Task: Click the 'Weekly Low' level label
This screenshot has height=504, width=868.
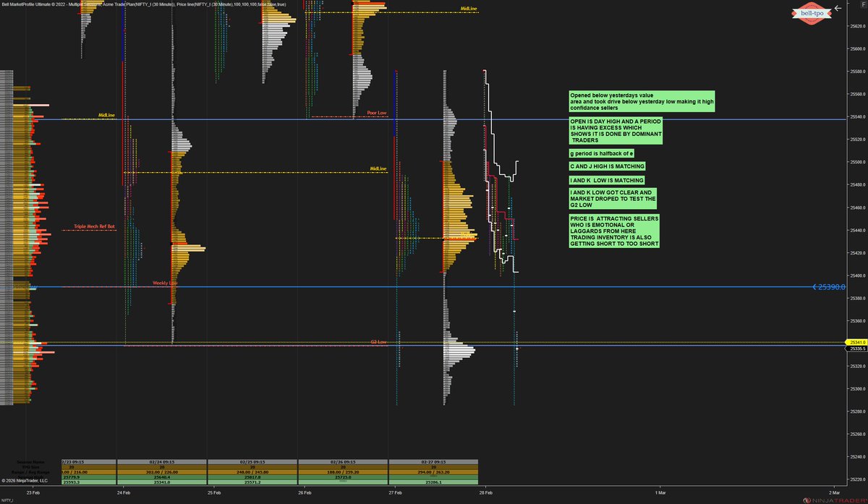Action: 165,283
